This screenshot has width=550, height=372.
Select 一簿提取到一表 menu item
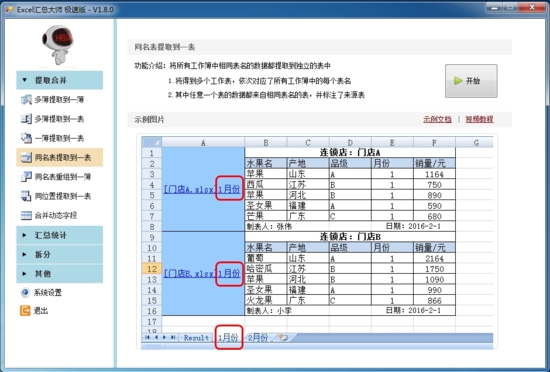point(59,138)
